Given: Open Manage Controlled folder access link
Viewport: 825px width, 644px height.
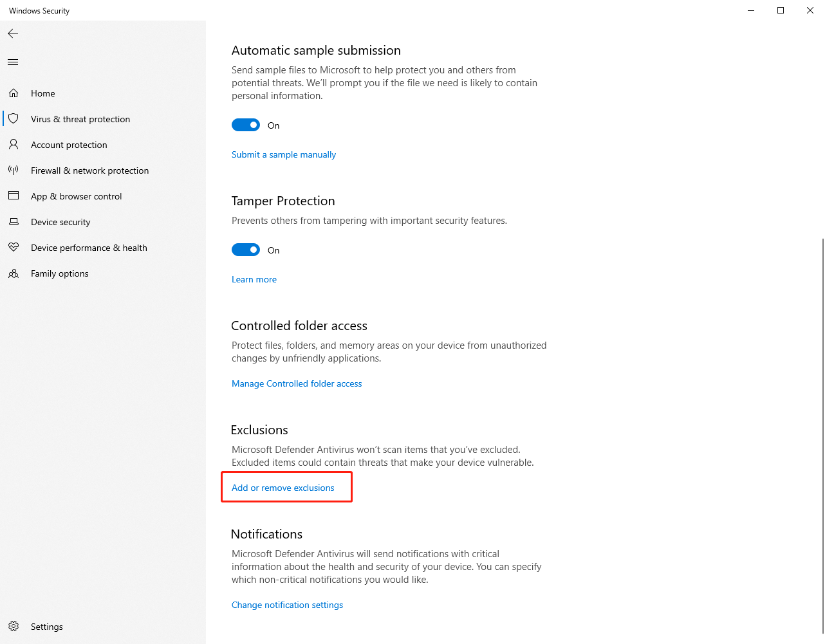Looking at the screenshot, I should pos(297,383).
